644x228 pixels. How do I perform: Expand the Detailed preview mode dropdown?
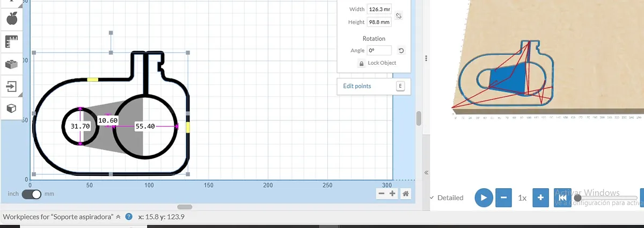[x=447, y=198]
